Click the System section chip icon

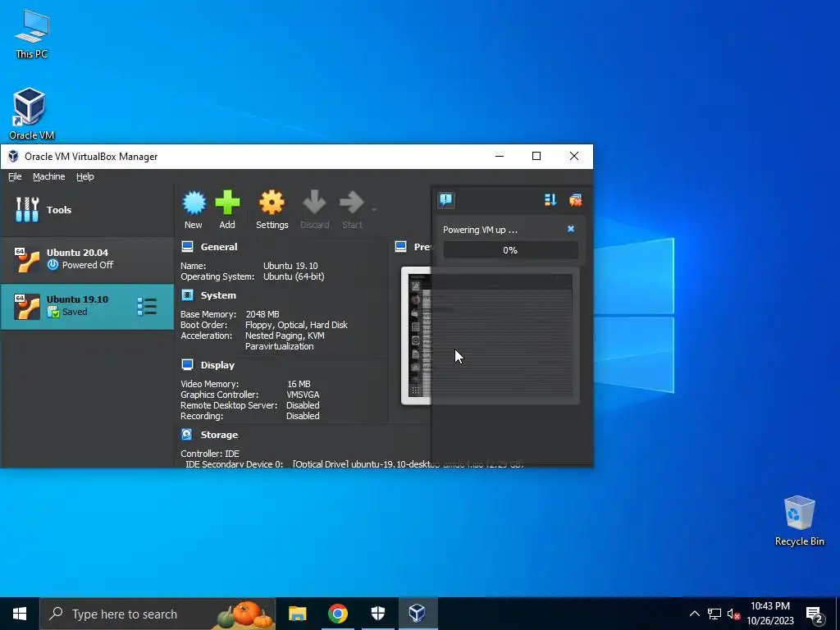click(187, 294)
